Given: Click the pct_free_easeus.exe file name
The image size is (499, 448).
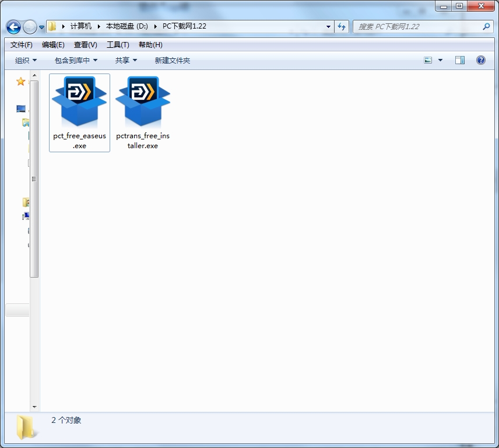Looking at the screenshot, I should coord(79,141).
